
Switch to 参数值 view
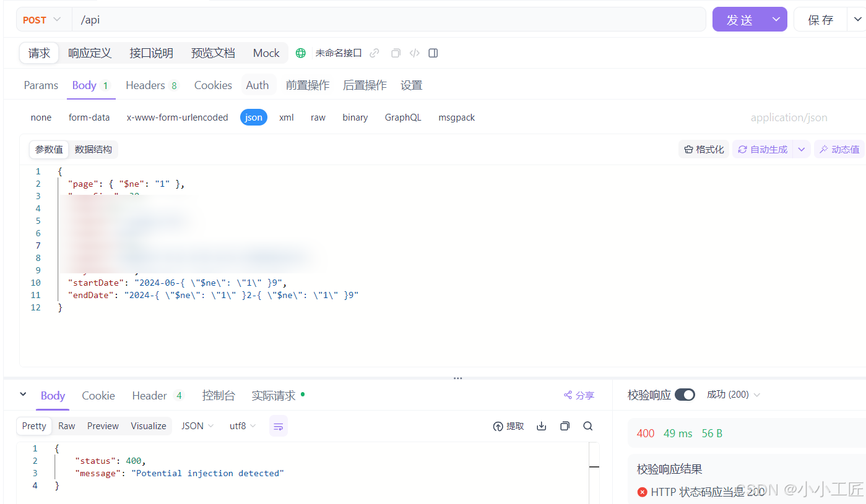[x=49, y=150]
